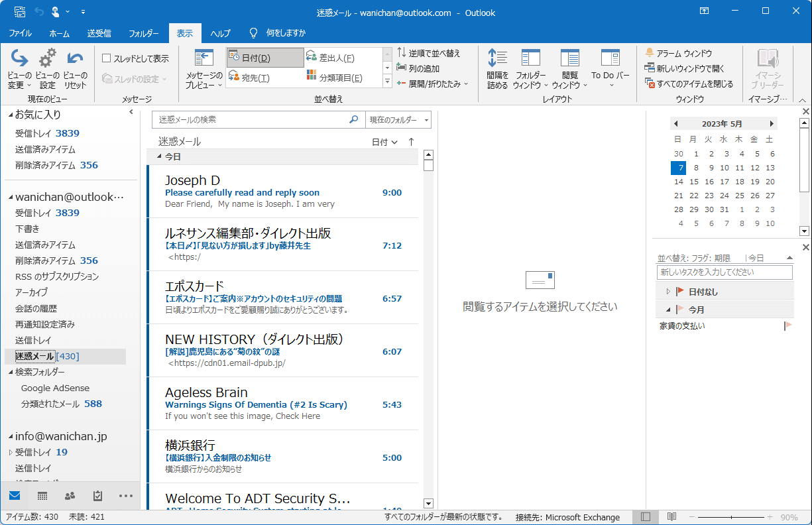Select May 7 in mini calendar
This screenshot has width=812, height=525.
click(x=678, y=168)
